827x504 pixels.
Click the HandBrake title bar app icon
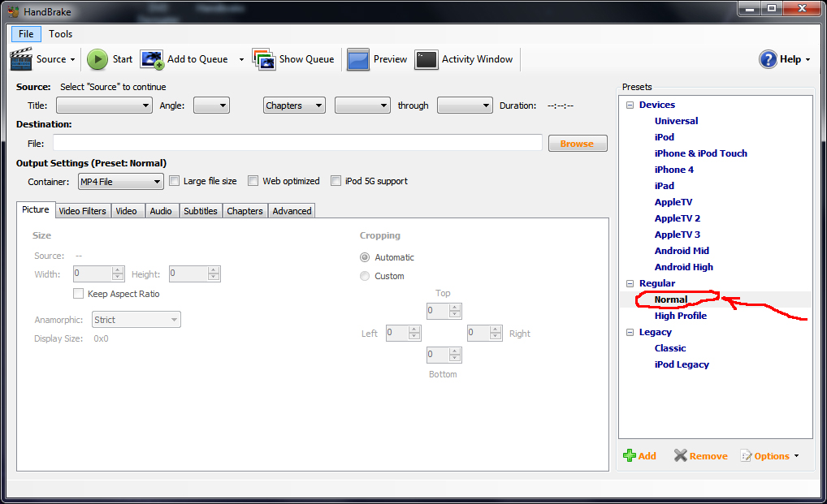(x=13, y=11)
